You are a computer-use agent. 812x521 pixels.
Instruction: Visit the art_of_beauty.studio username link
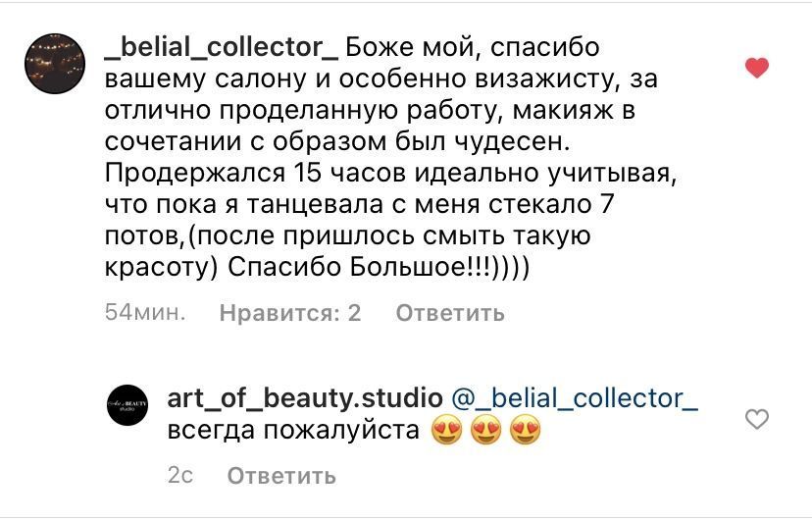pos(305,398)
